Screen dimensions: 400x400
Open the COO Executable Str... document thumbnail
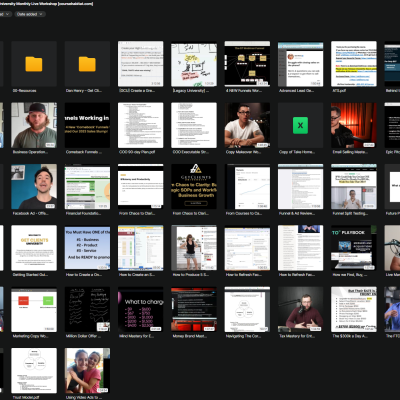click(194, 125)
